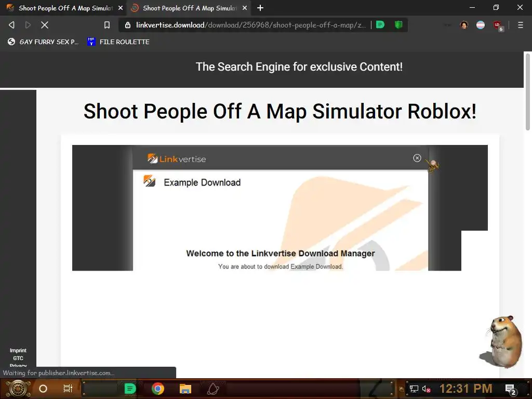Viewport: 532px width, 399px height.
Task: Open the green shield icon in address bar
Action: click(398, 25)
